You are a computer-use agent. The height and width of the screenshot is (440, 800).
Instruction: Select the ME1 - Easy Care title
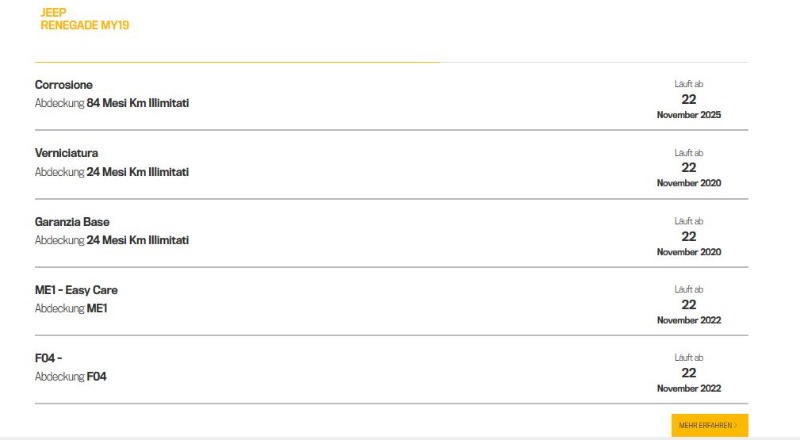pos(76,290)
